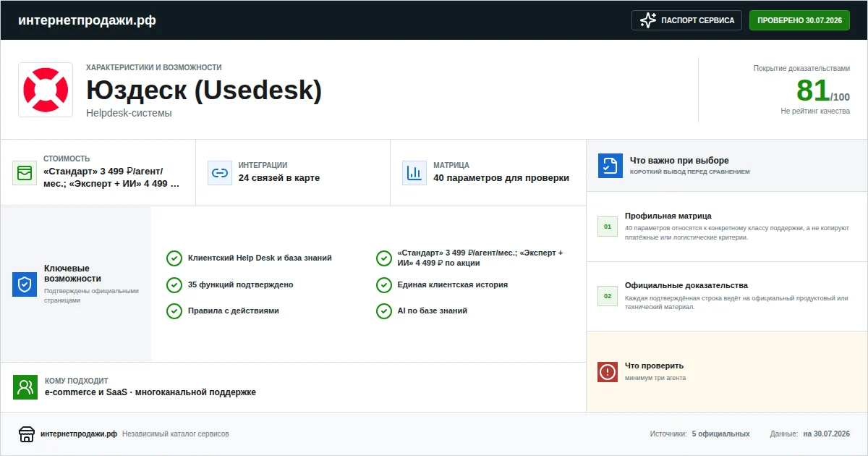This screenshot has height=456, width=868.
Task: Click the e-commerce и SaaS audience text
Action: (x=150, y=392)
